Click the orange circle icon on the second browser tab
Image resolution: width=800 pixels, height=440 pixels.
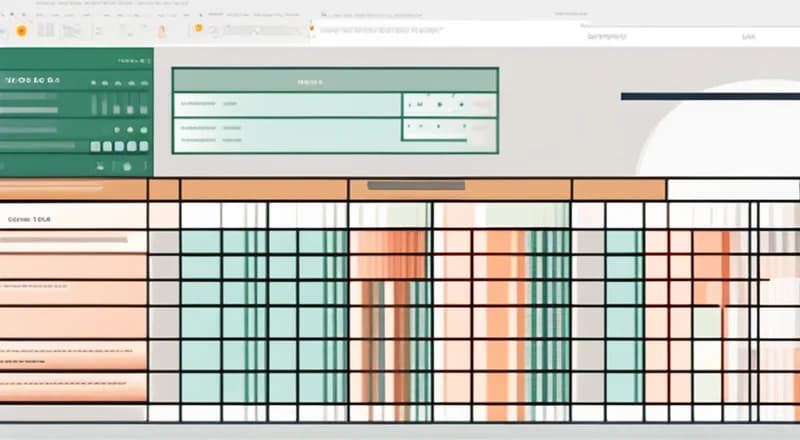(x=197, y=28)
